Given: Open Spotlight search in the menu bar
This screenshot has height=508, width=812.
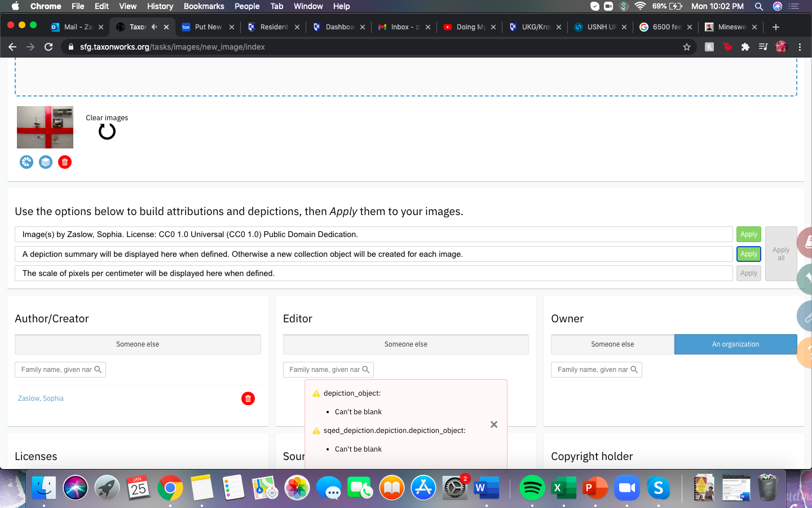Looking at the screenshot, I should pyautogui.click(x=759, y=6).
